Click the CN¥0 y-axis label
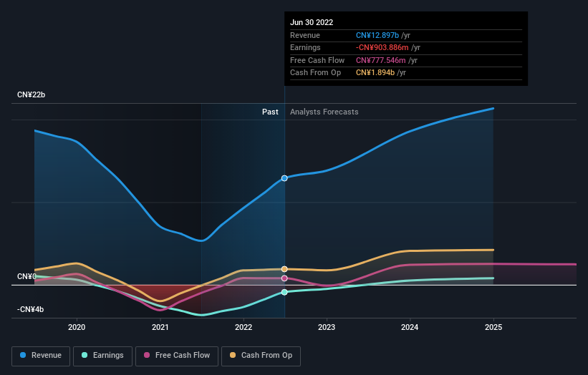Viewport: 588px width, 375px height. tap(26, 276)
